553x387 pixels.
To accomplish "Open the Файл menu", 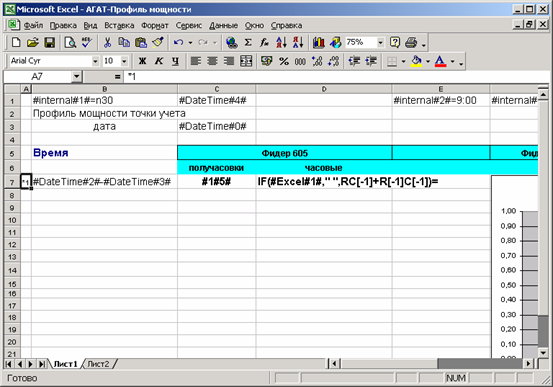I will (x=33, y=25).
